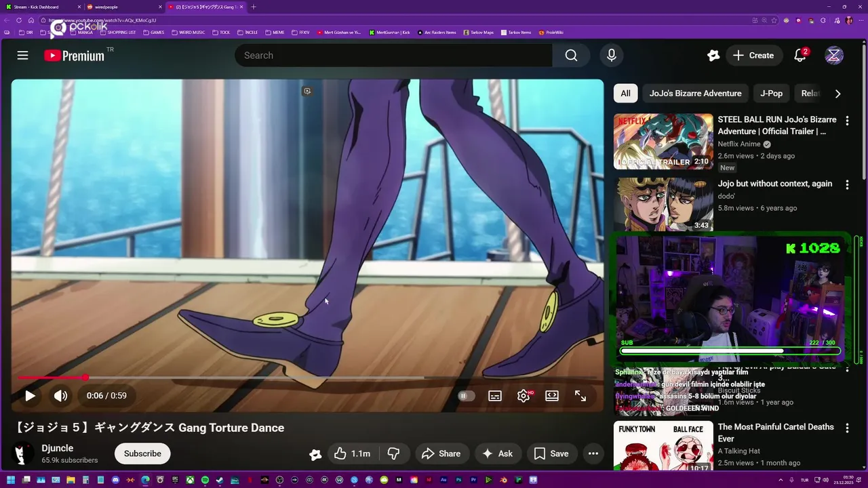Open a new browser tab with plus
The image size is (868, 488).
254,7
